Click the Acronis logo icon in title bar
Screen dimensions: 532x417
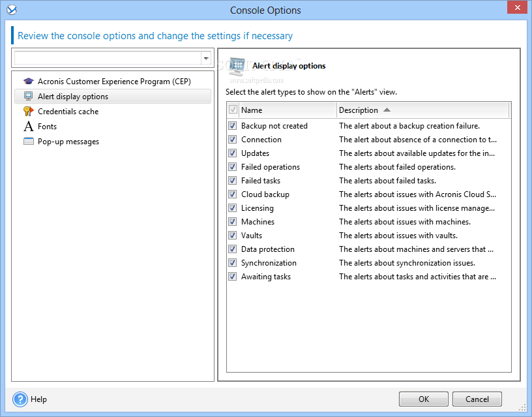pyautogui.click(x=12, y=10)
